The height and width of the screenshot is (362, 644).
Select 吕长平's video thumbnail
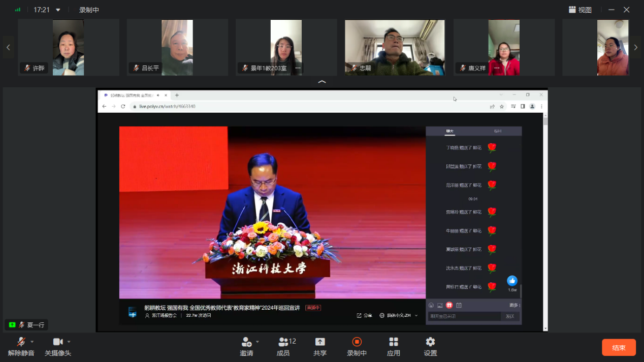[x=177, y=47]
